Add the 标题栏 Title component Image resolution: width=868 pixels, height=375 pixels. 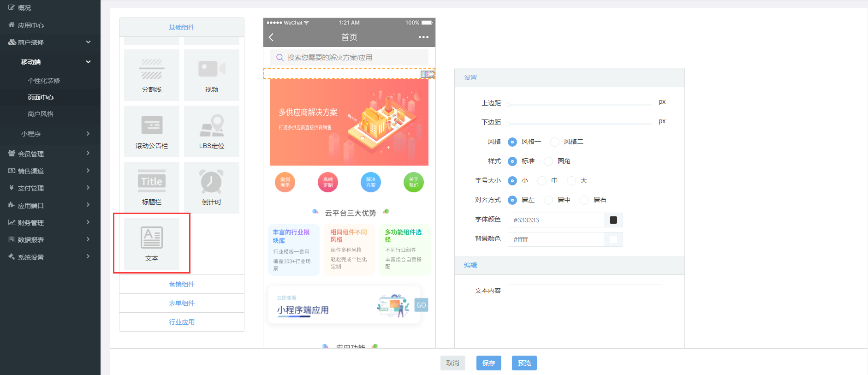(x=151, y=187)
